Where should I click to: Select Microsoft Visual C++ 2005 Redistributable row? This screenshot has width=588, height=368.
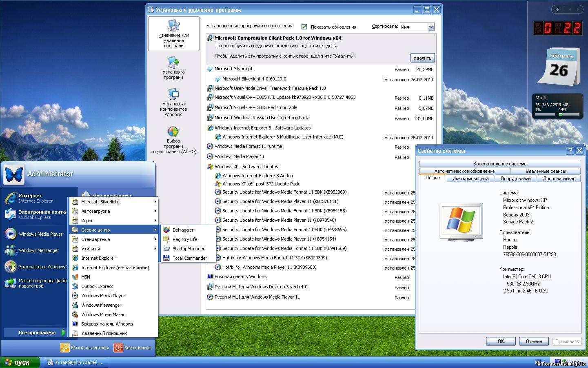point(321,107)
